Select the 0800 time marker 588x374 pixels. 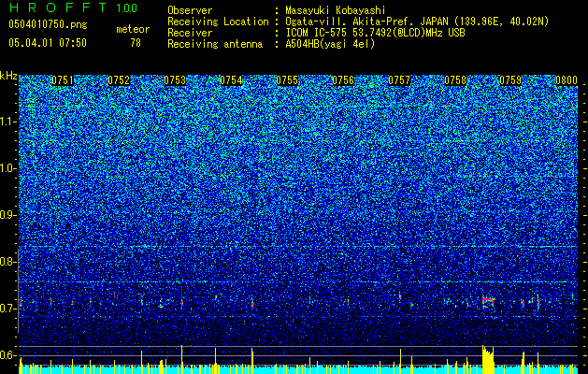pos(566,80)
